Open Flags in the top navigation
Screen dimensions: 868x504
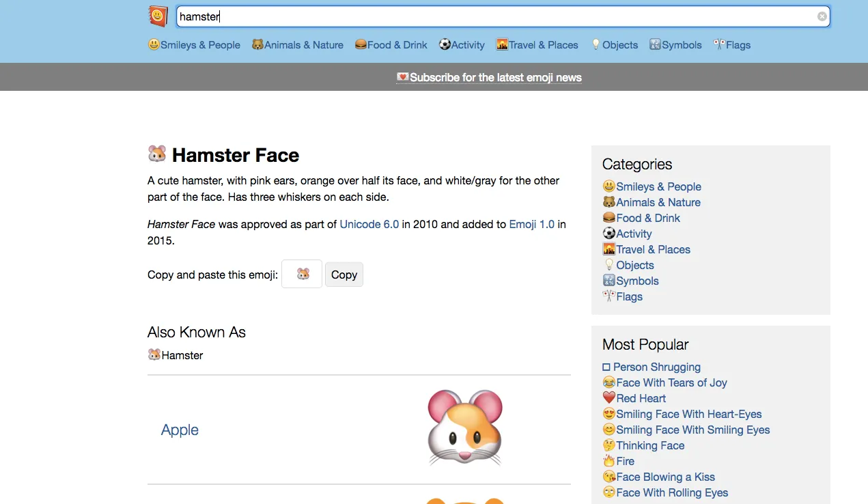[732, 45]
